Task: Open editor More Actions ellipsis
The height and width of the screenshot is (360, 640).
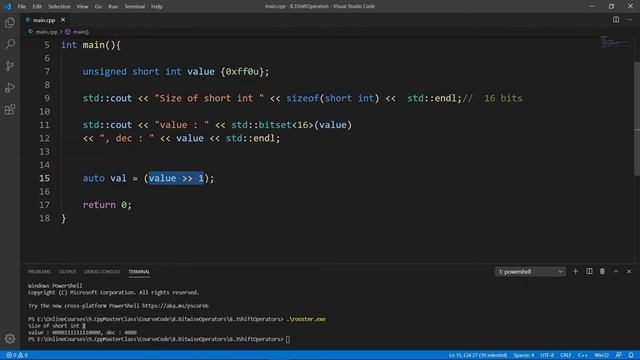Action: pyautogui.click(x=629, y=20)
